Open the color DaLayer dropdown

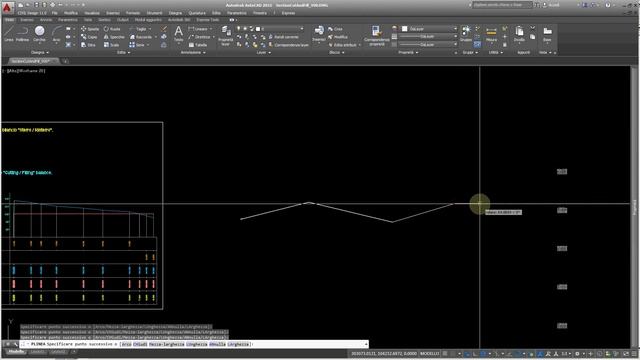[x=430, y=29]
